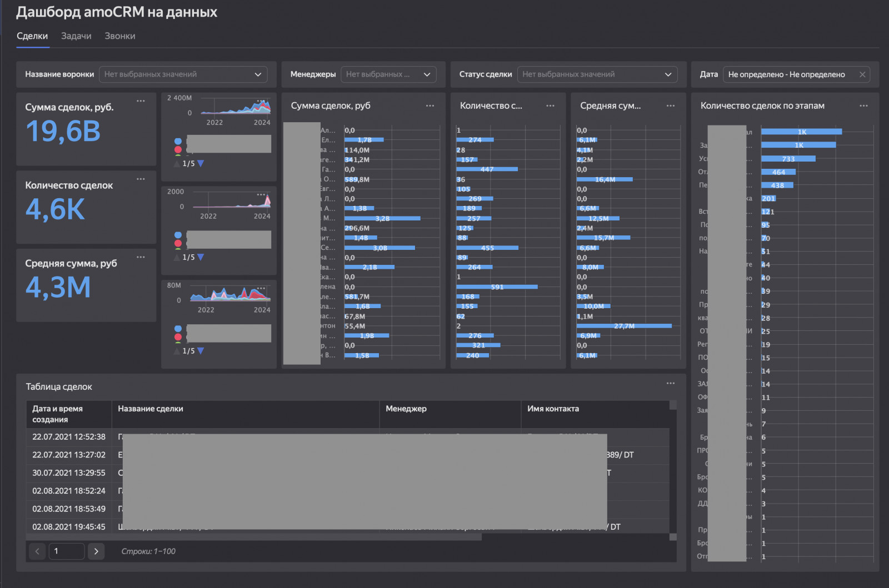Toggle blue legend series in 2 400M chart

(x=178, y=142)
